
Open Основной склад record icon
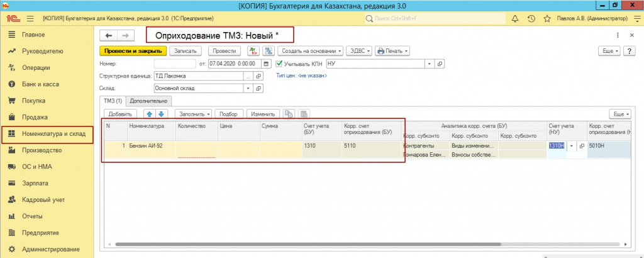pos(258,88)
